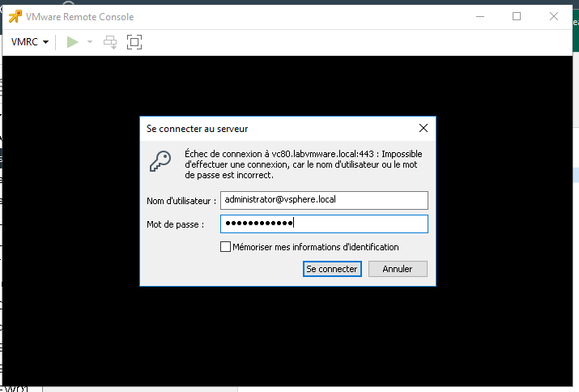579x392 pixels.
Task: Click the key icon in the dialog
Action: pos(160,161)
